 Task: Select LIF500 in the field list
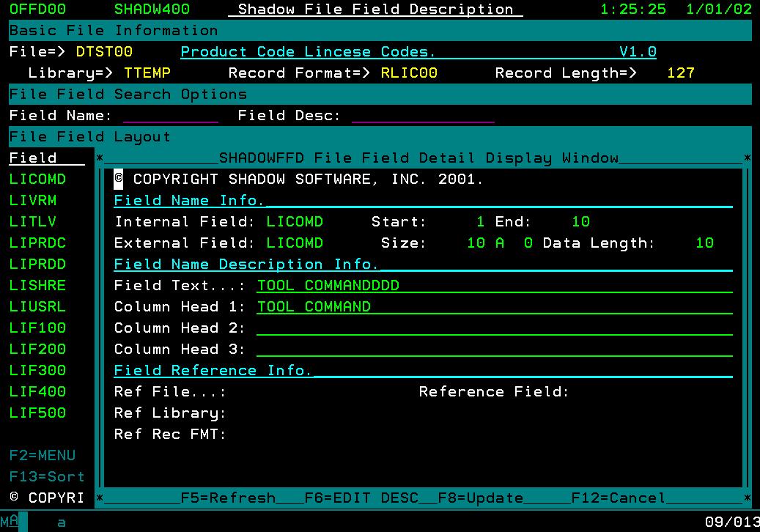tap(37, 413)
